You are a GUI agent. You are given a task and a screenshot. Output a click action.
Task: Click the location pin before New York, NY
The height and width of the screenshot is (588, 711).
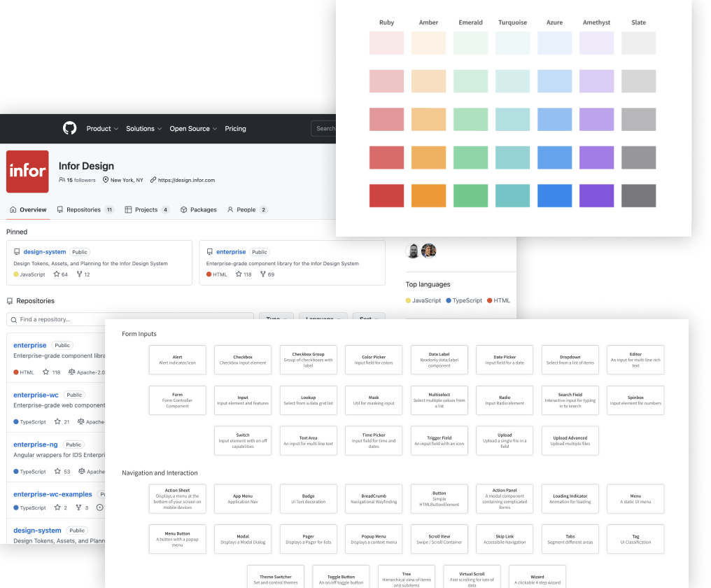pos(105,180)
